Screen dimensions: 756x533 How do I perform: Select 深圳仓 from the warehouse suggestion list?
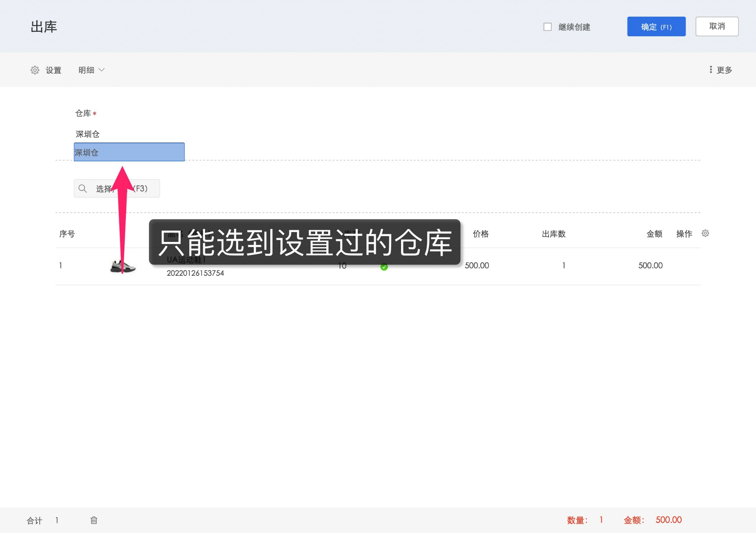click(129, 152)
